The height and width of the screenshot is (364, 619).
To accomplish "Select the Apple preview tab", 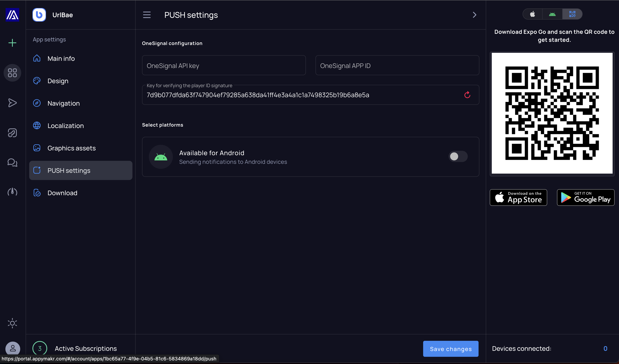I will [533, 14].
